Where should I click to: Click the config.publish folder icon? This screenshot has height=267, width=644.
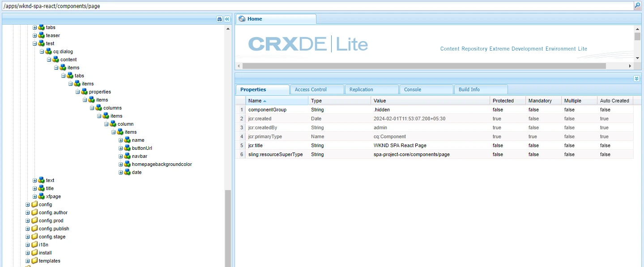coord(34,229)
